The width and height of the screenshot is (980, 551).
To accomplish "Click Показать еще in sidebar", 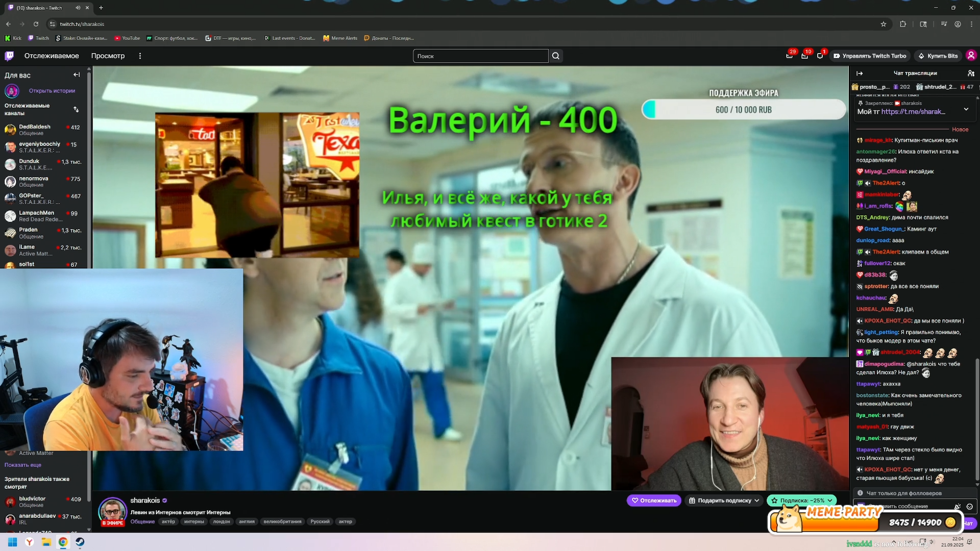I will point(23,465).
